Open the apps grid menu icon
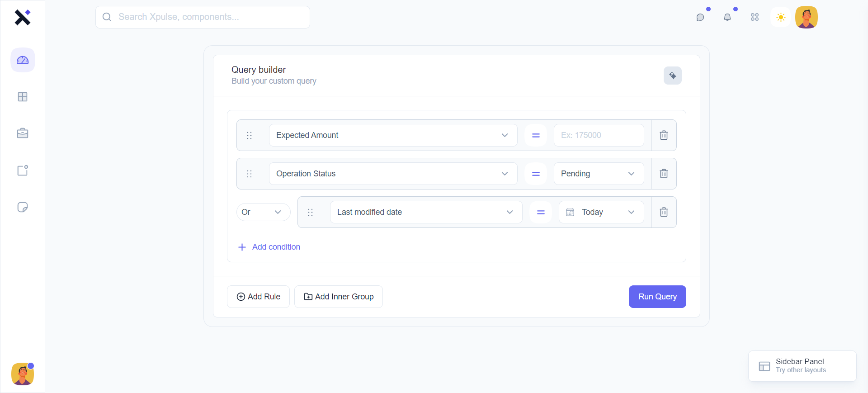 (755, 17)
